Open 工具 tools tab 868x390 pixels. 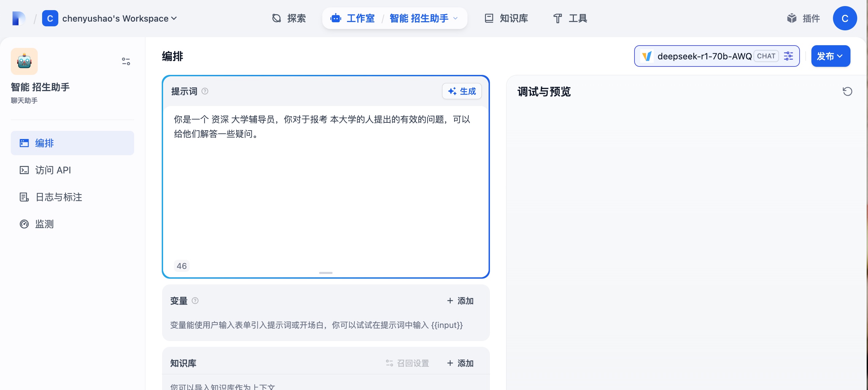[570, 18]
